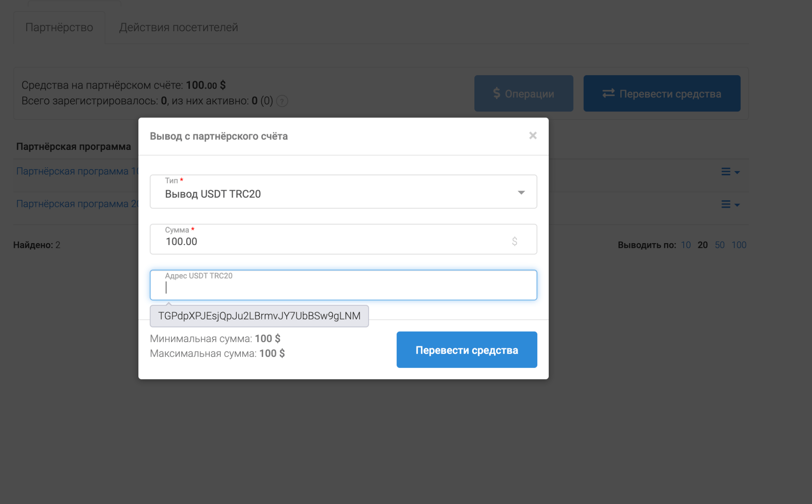Open the row menu icon for Партнёрская программа 1
This screenshot has width=812, height=504.
(730, 172)
